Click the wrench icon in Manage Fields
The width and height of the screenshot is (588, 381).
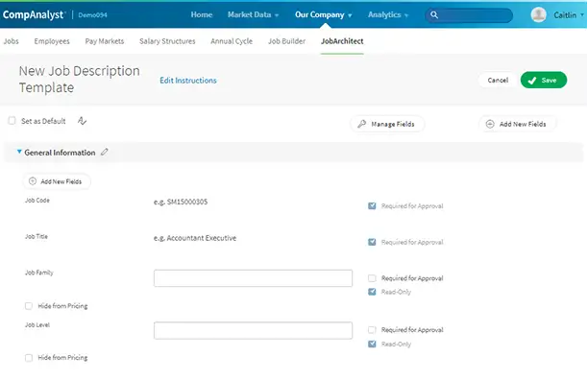coord(362,124)
